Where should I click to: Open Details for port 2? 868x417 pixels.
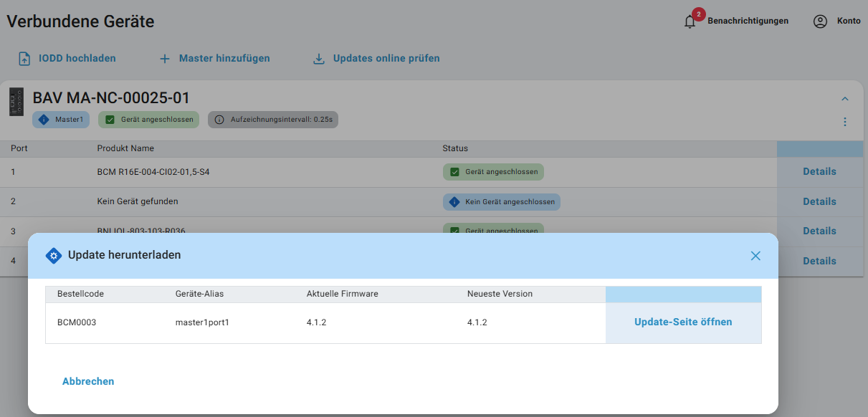pyautogui.click(x=819, y=202)
